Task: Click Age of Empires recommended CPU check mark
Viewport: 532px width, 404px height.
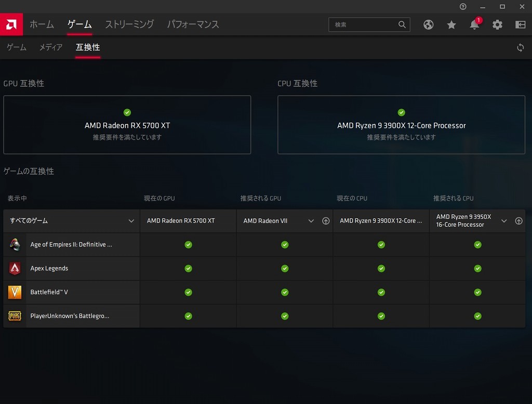Action: point(478,245)
